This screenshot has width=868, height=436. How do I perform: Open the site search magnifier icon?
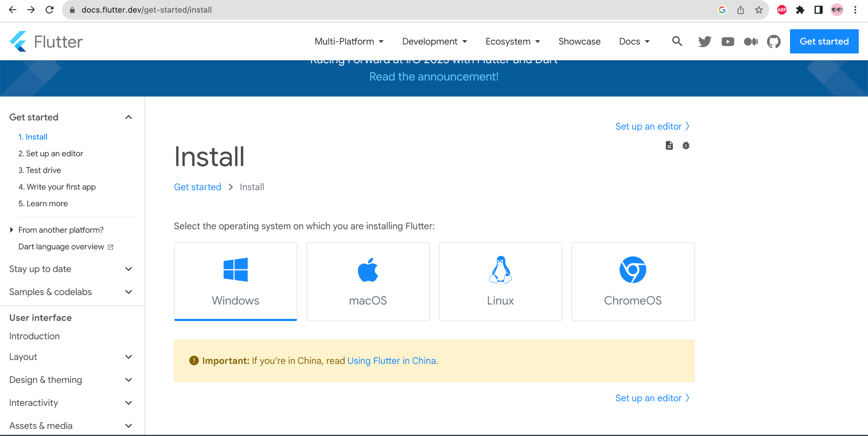pos(677,41)
